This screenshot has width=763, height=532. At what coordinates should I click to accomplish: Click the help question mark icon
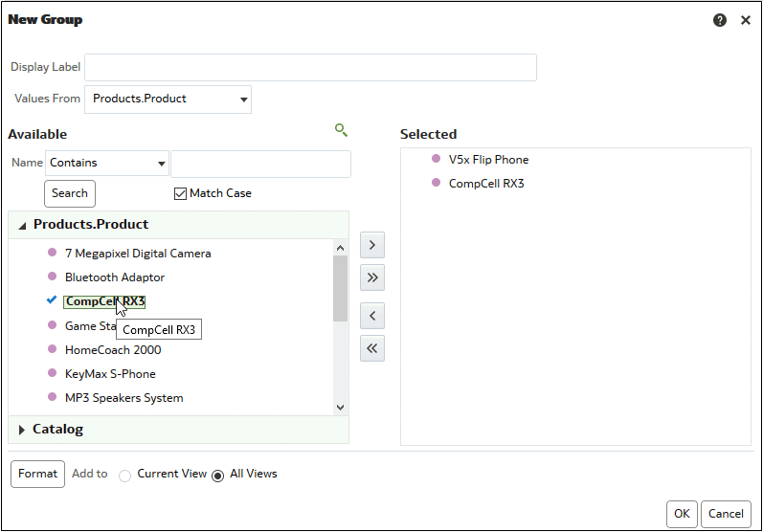[720, 20]
